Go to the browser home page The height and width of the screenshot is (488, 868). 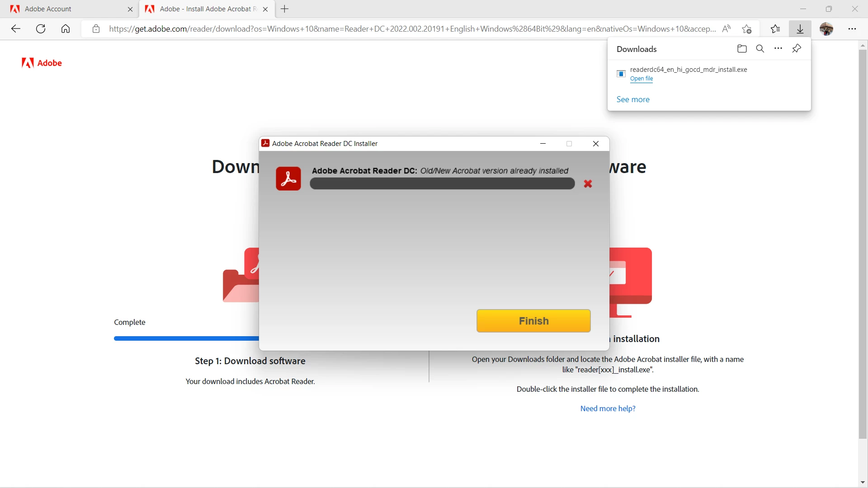coord(66,29)
